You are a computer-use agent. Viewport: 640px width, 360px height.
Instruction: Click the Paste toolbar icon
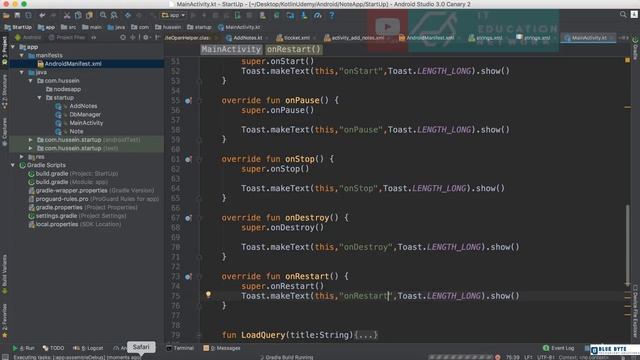pyautogui.click(x=89, y=16)
